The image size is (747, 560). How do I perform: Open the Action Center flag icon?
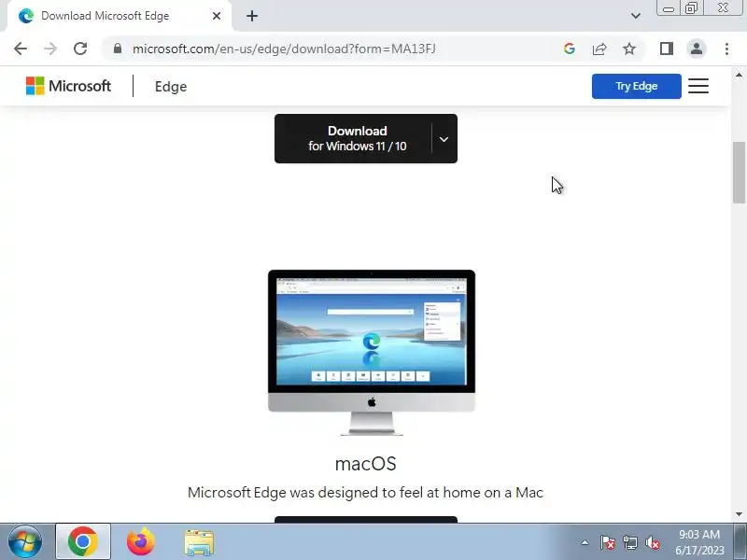click(608, 542)
